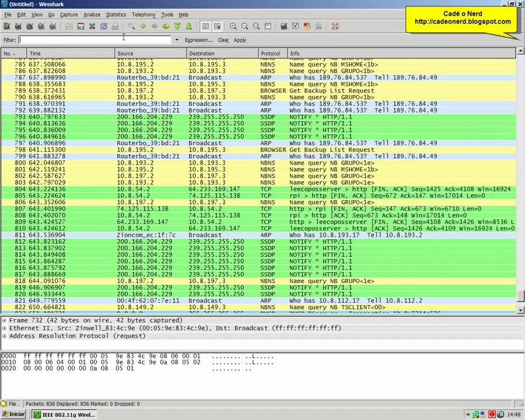Select packet 811 Zioncom ARP row
The image size is (525, 420).
(258, 235)
